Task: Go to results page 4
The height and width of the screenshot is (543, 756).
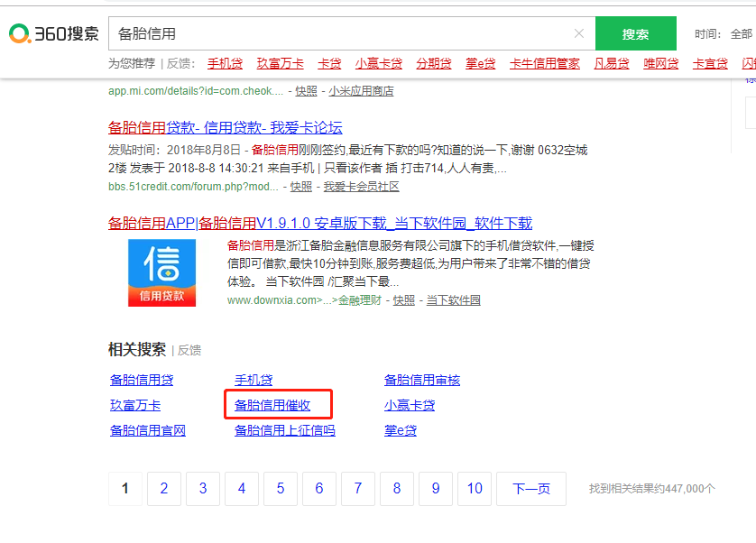Action: tap(242, 489)
